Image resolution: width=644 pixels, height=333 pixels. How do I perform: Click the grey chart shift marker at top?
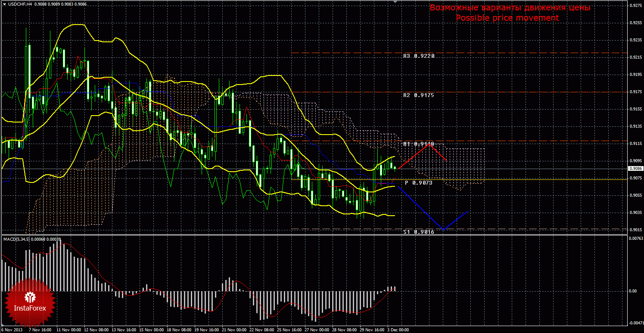pyautogui.click(x=396, y=2)
